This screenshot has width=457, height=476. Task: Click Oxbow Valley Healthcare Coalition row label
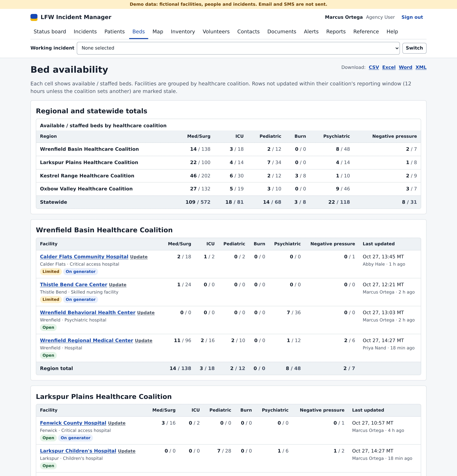pyautogui.click(x=86, y=189)
